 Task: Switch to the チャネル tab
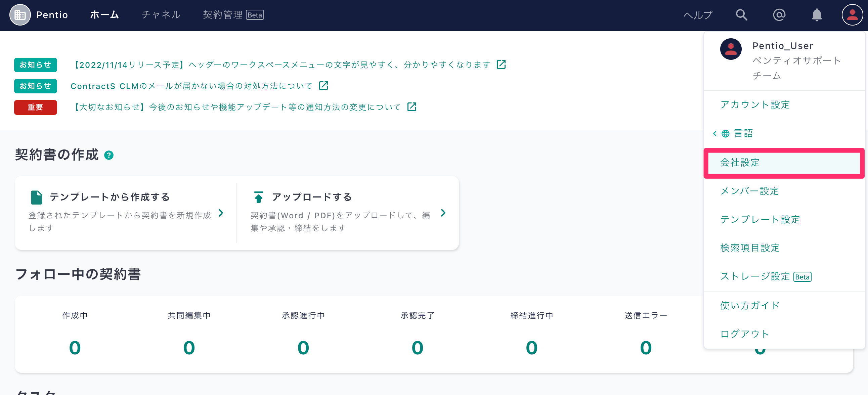point(161,15)
